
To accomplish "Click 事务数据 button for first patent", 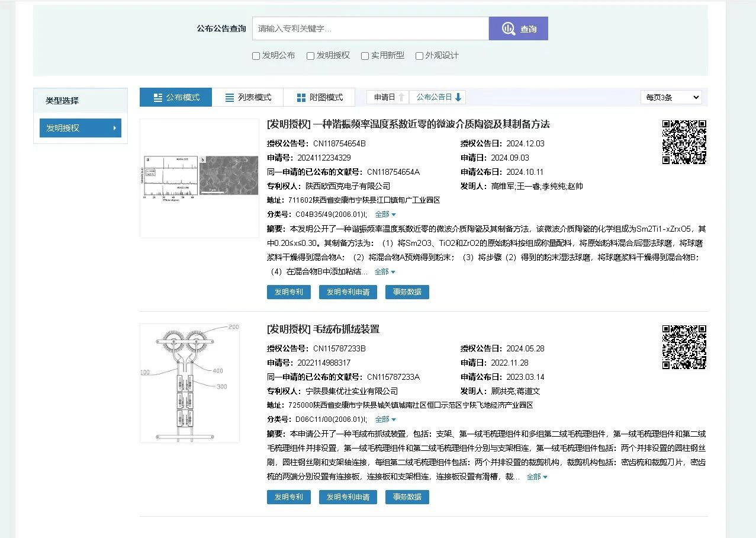I will 407,292.
